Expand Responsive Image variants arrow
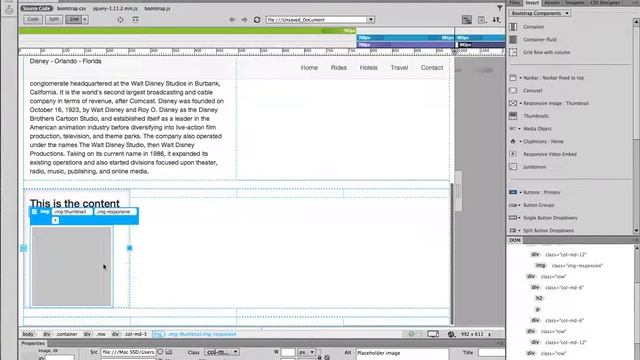The height and width of the screenshot is (360, 640). click(x=520, y=103)
